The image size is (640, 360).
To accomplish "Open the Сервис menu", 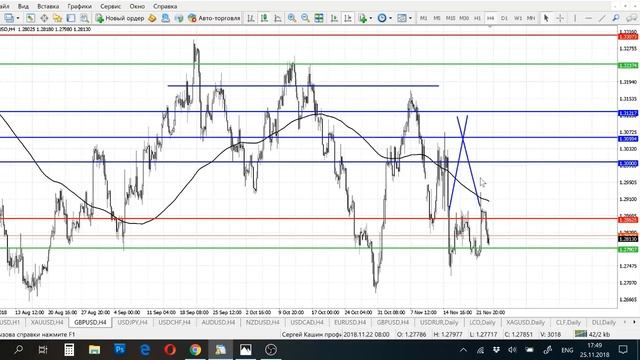I will click(x=110, y=6).
